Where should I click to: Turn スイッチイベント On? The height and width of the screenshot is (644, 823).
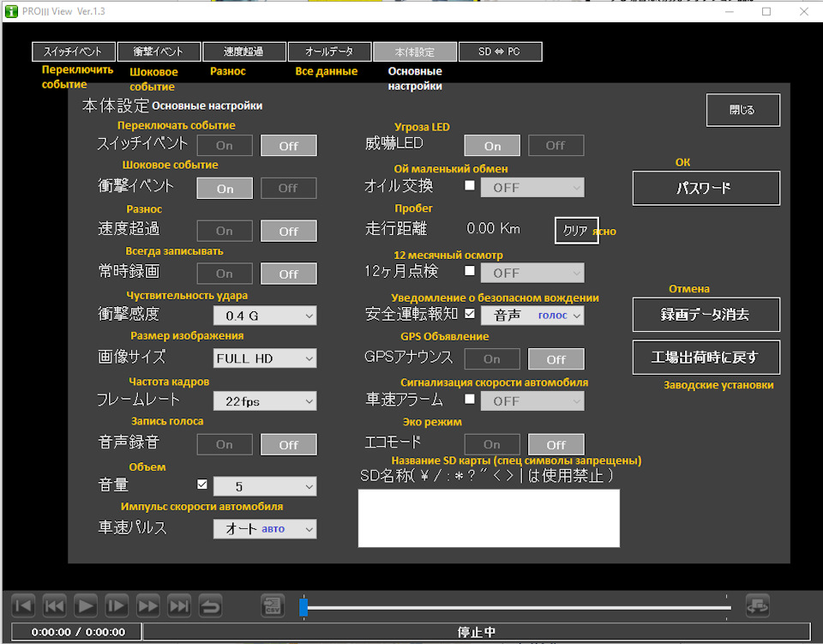(x=225, y=146)
